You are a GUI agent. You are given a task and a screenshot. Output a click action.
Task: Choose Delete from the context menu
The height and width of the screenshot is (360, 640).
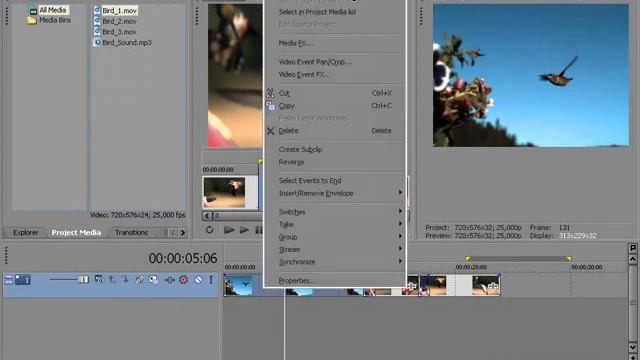point(335,131)
